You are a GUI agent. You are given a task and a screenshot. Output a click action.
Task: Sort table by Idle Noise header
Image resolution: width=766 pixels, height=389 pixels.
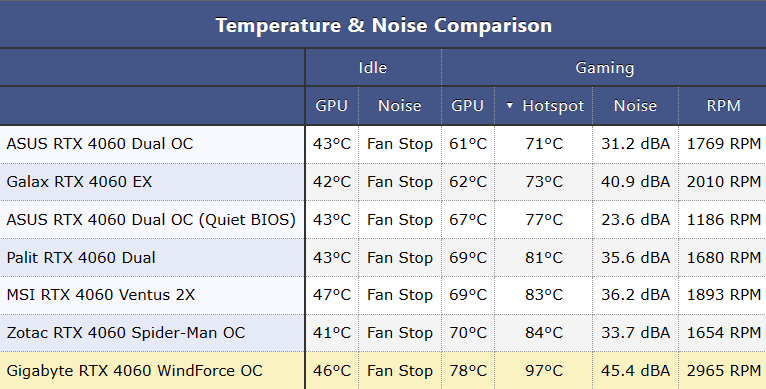[x=400, y=106]
